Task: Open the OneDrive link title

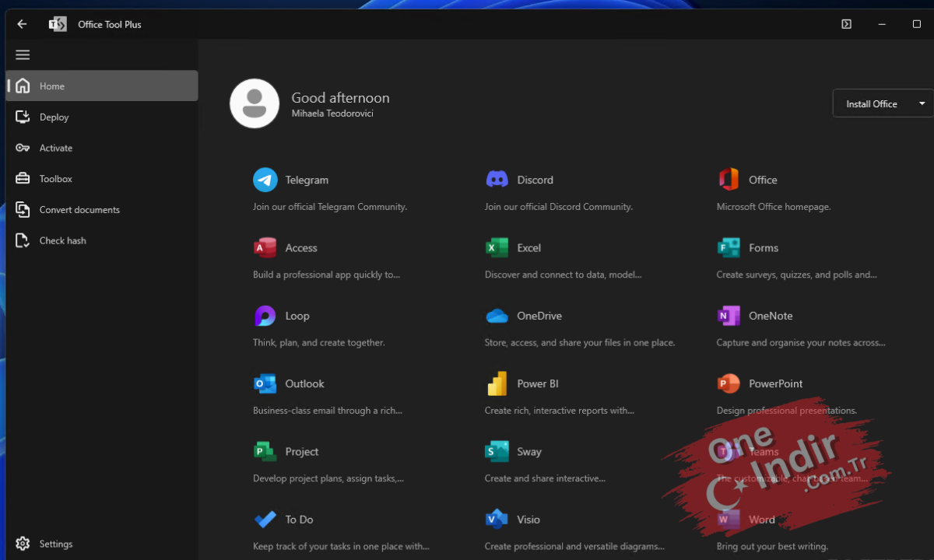Action: tap(539, 316)
